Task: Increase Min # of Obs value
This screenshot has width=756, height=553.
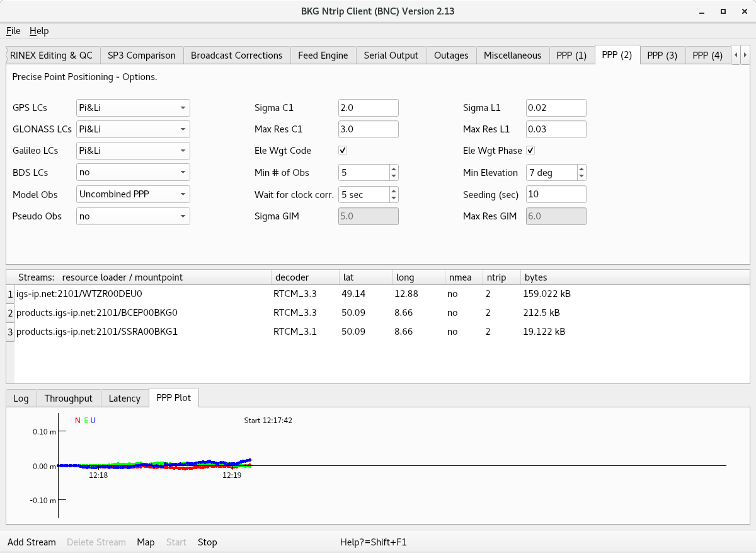Action: pyautogui.click(x=393, y=169)
